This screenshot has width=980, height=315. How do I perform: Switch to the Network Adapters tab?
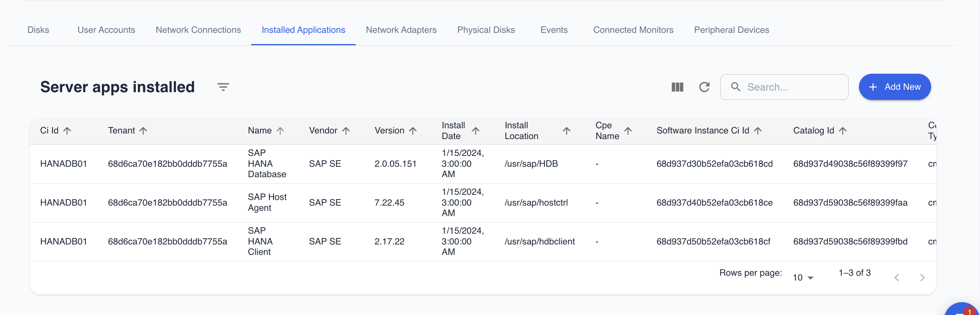pyautogui.click(x=401, y=30)
